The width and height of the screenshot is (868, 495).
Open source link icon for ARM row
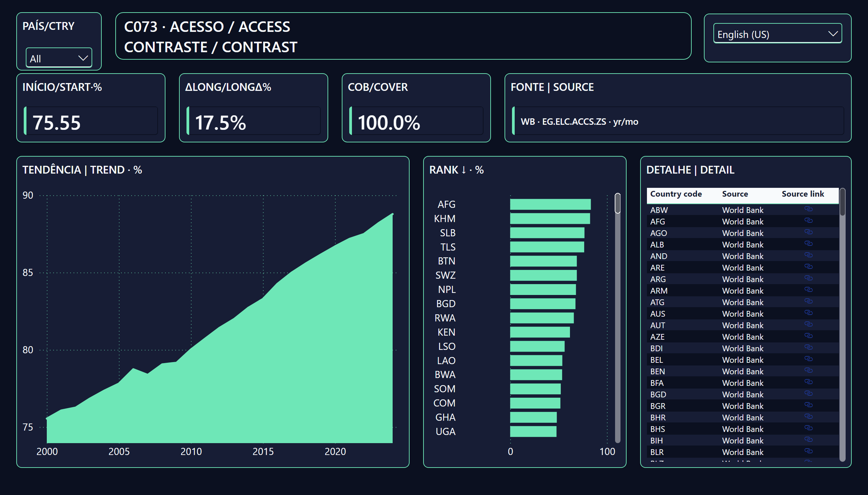[x=808, y=290]
